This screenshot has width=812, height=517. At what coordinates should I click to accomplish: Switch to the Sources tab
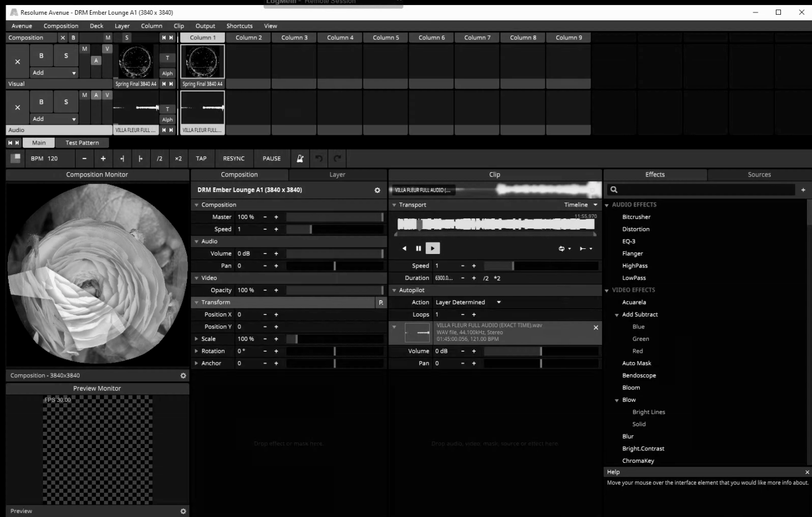tap(759, 175)
